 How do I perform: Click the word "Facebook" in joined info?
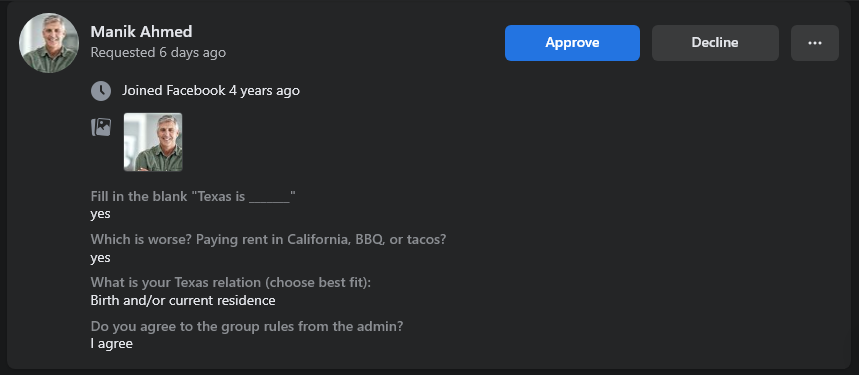click(196, 90)
